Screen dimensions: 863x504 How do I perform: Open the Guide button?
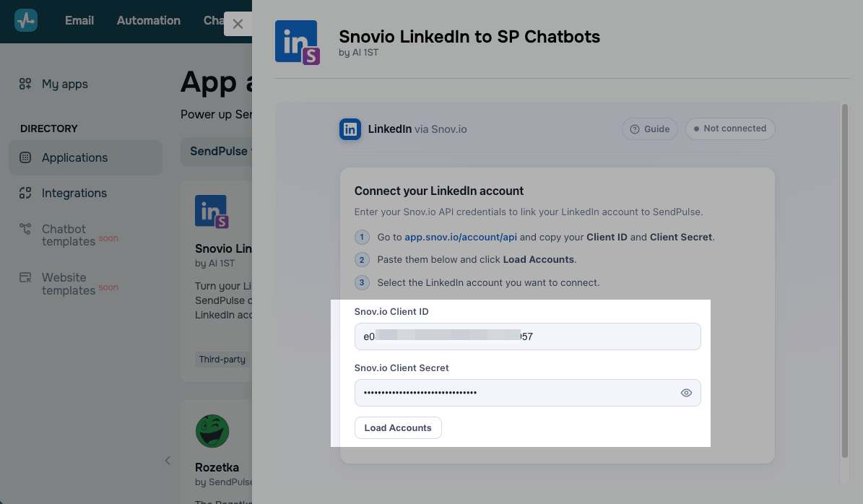(650, 129)
